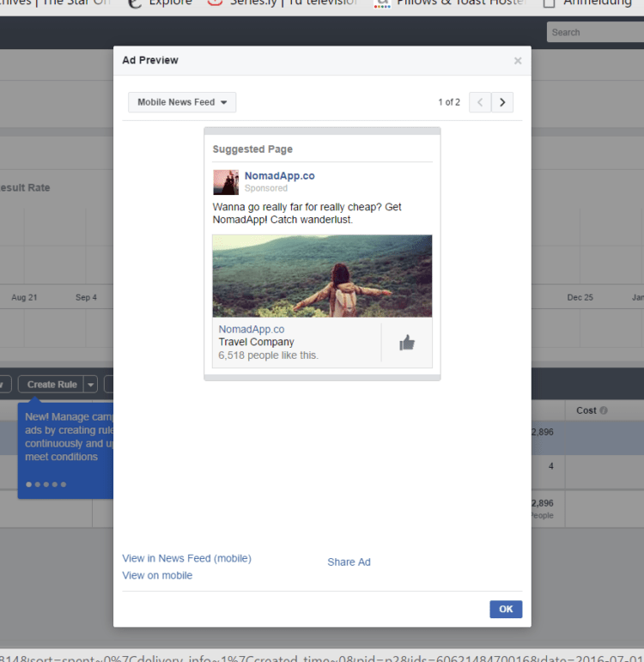Viewport: 644px width, 662px height.
Task: Open the NomadApp.co link below the ad image
Action: click(x=252, y=330)
